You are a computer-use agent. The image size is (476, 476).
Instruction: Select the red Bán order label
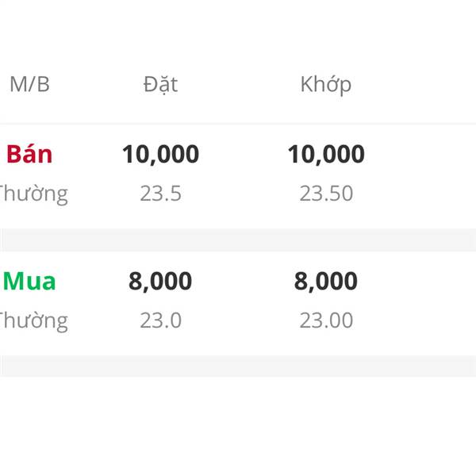(29, 154)
